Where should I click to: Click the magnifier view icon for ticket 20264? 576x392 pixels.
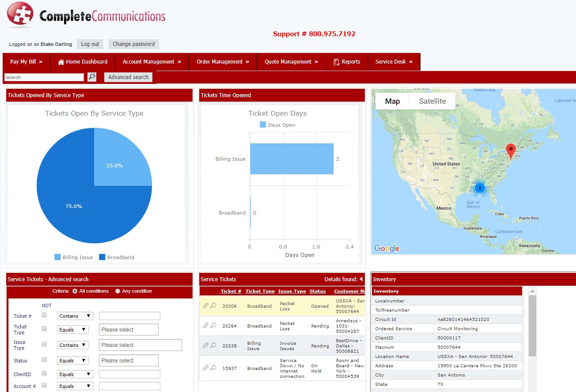pyautogui.click(x=213, y=325)
